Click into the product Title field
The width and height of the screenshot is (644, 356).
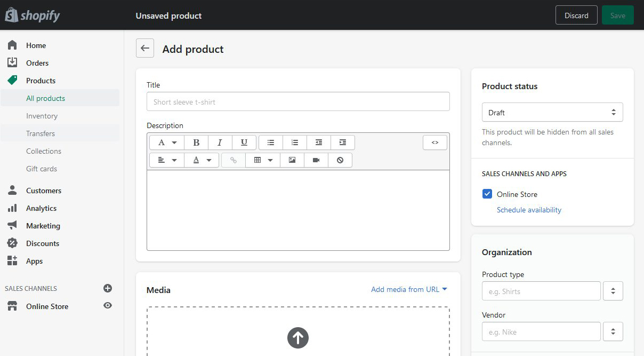[x=298, y=102]
